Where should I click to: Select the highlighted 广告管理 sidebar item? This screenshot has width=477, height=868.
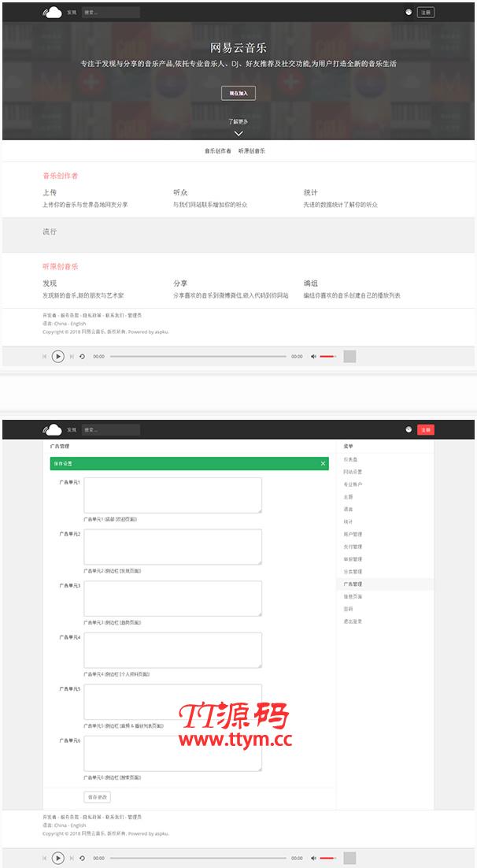[385, 584]
